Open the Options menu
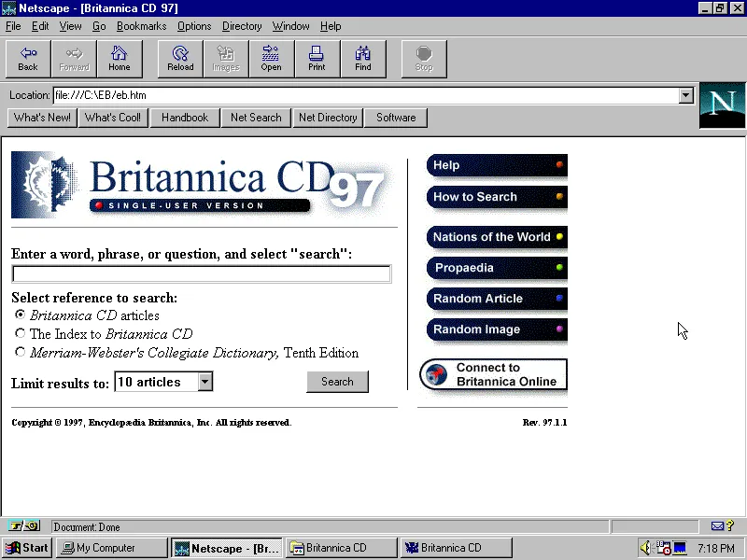This screenshot has width=747, height=560. pyautogui.click(x=193, y=26)
